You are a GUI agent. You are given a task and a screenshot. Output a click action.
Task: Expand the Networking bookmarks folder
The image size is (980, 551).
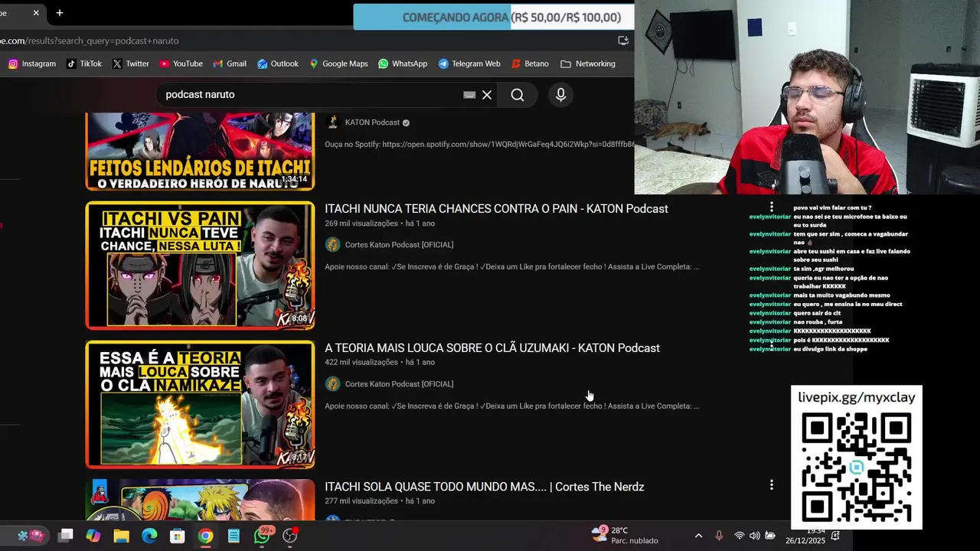[588, 64]
